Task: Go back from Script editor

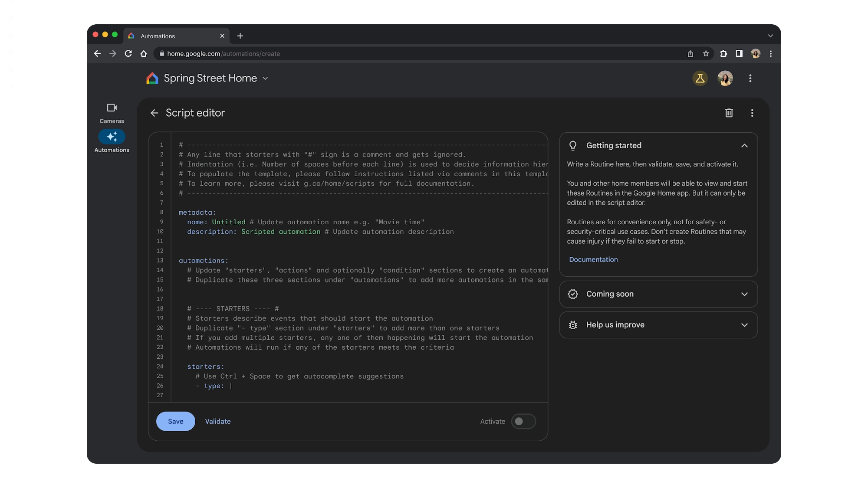Action: pyautogui.click(x=154, y=113)
